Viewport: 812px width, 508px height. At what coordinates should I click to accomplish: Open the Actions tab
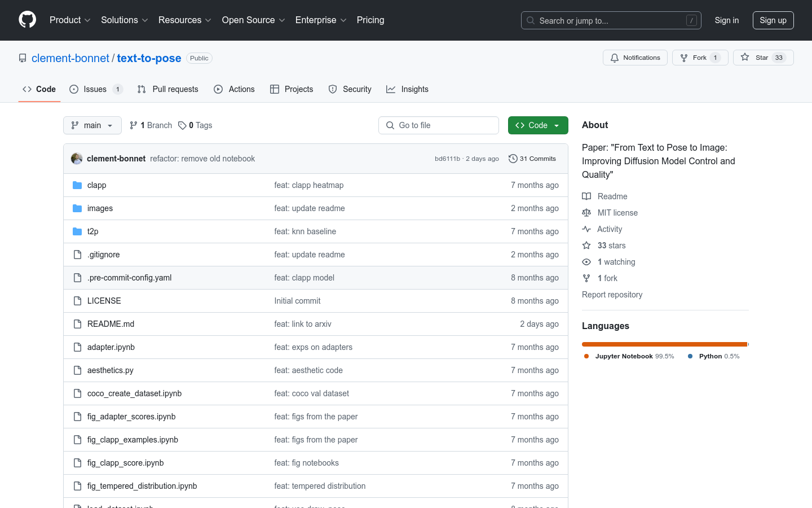[x=235, y=89]
